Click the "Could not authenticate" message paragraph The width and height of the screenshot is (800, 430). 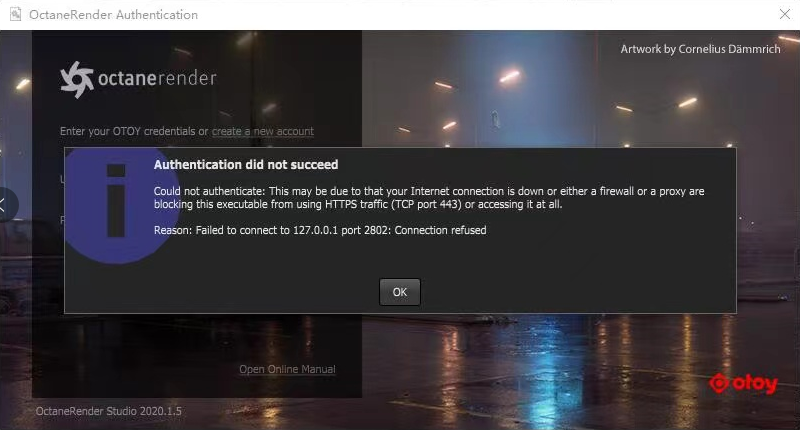[x=429, y=197]
